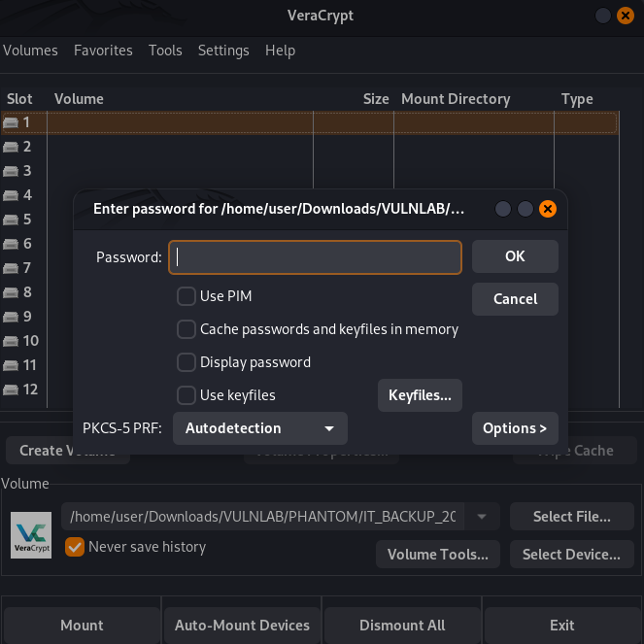Click Auto-Mount Devices
This screenshot has width=644, height=644.
click(x=242, y=626)
